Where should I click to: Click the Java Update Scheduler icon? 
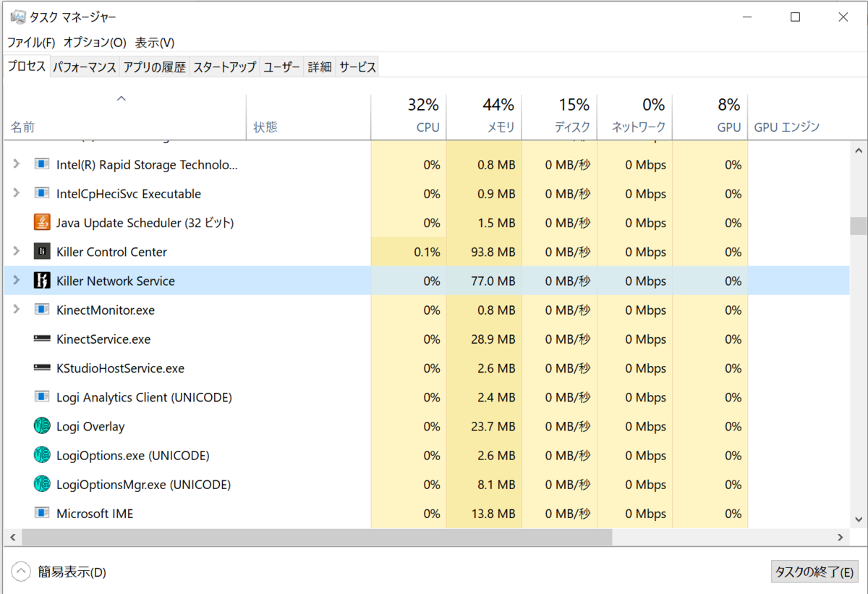pos(41,223)
